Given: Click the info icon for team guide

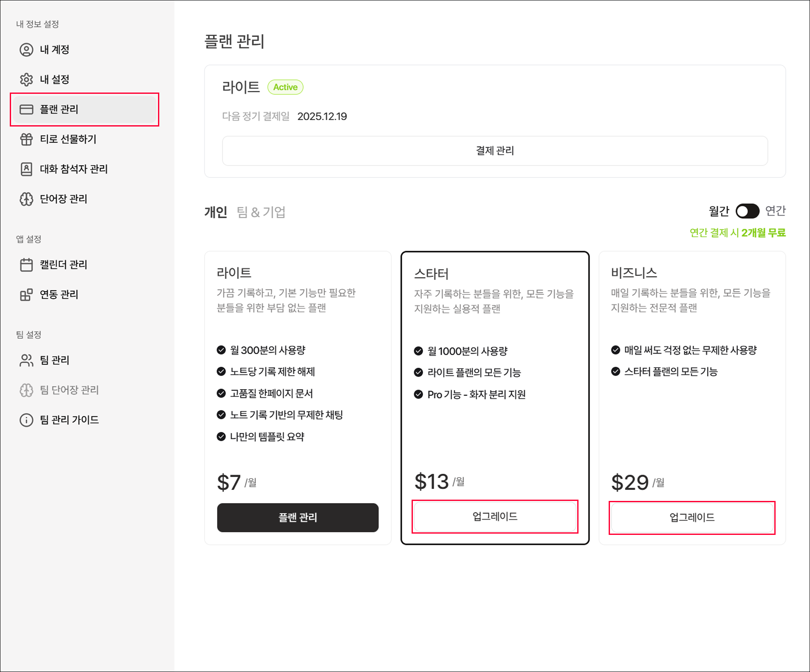Looking at the screenshot, I should [x=26, y=420].
